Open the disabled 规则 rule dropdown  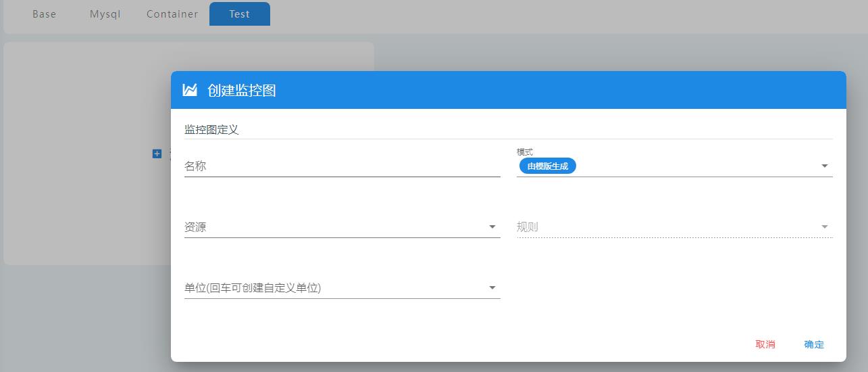[674, 227]
